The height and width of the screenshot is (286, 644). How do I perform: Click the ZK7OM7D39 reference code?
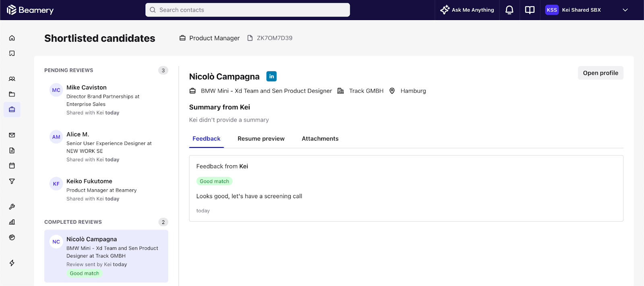275,38
